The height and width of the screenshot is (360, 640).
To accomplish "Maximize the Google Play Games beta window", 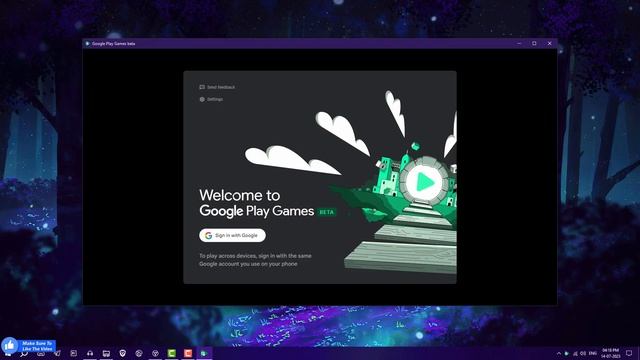I will 534,43.
